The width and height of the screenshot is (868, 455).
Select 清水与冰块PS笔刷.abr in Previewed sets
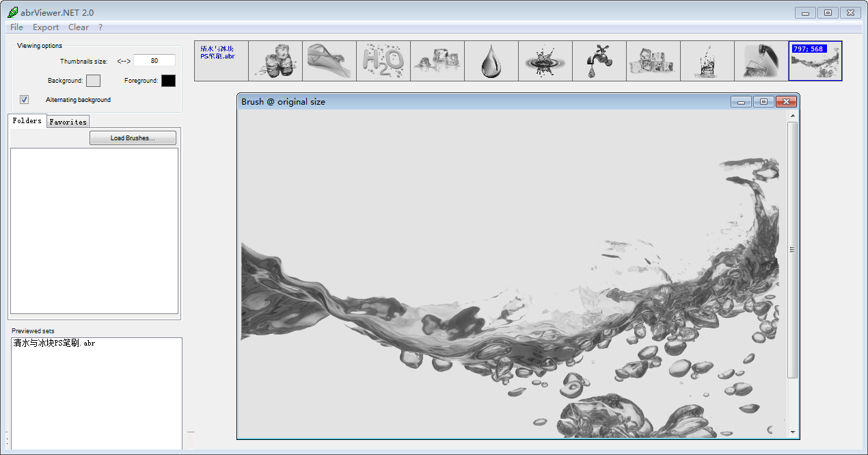(54, 343)
